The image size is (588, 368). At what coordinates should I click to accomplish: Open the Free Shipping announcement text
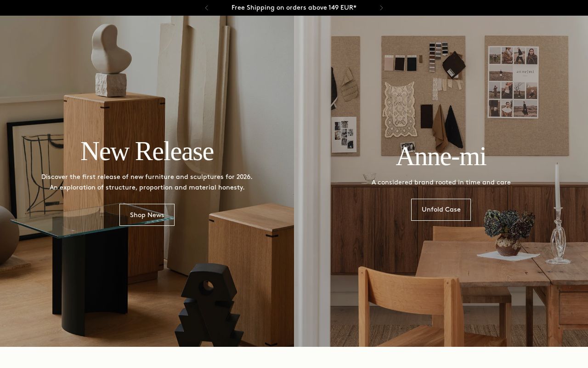(294, 8)
